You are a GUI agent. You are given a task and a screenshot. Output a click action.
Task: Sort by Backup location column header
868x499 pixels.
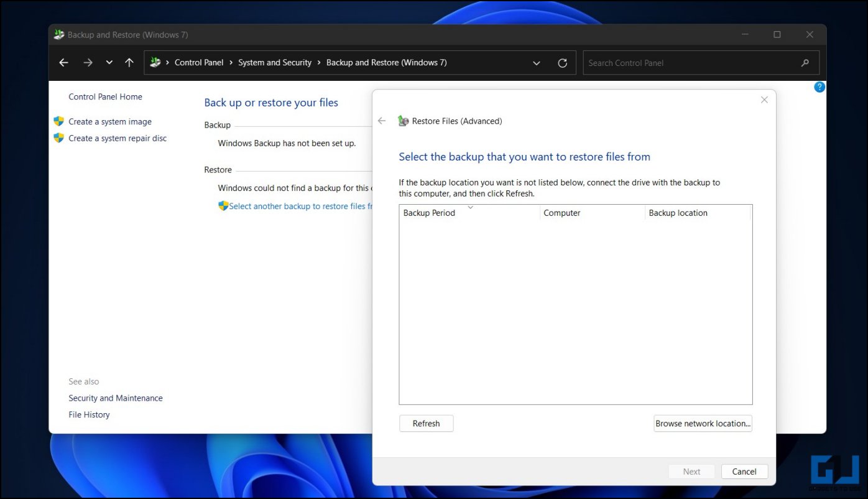pos(698,213)
